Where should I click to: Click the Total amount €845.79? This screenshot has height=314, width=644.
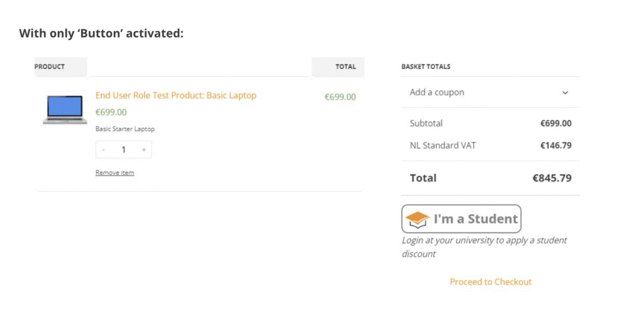(552, 178)
